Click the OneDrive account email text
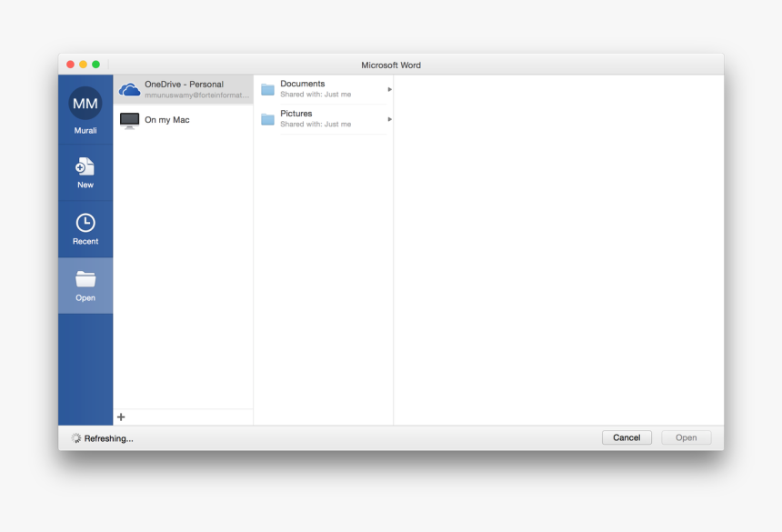The width and height of the screenshot is (782, 532). (197, 95)
